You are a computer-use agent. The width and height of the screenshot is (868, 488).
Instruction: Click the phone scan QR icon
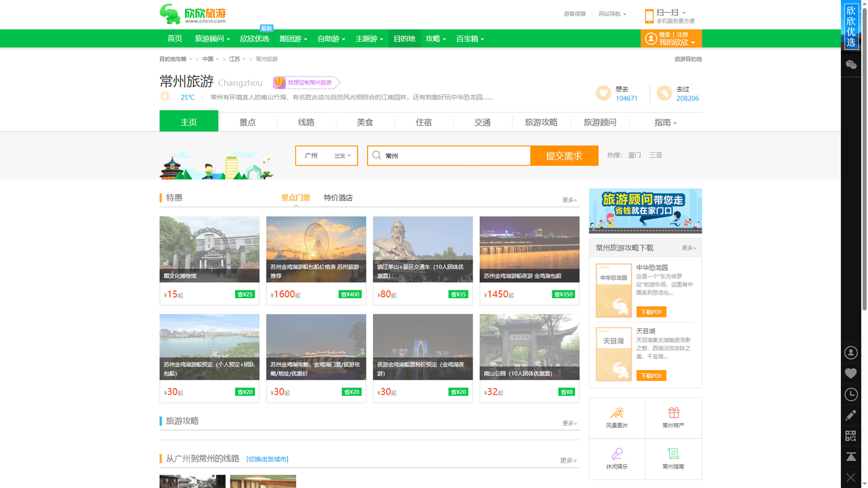pos(649,16)
